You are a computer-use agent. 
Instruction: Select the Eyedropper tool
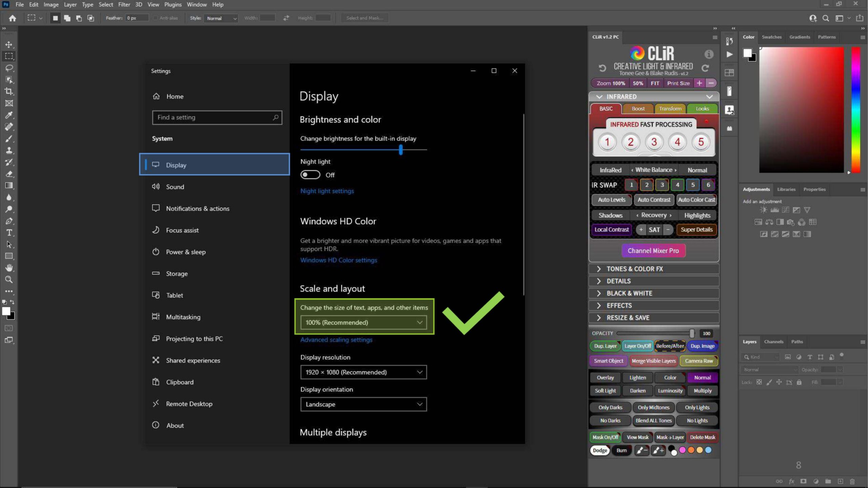pos(9,115)
